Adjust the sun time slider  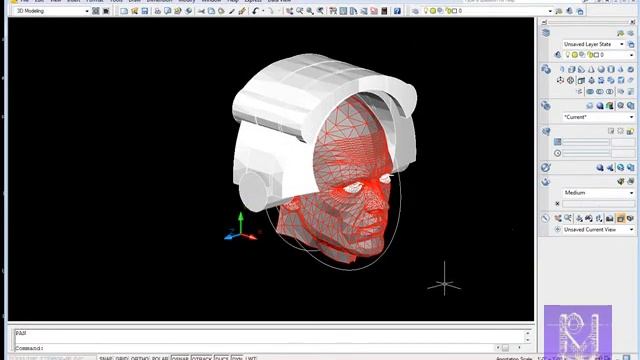tap(586, 153)
